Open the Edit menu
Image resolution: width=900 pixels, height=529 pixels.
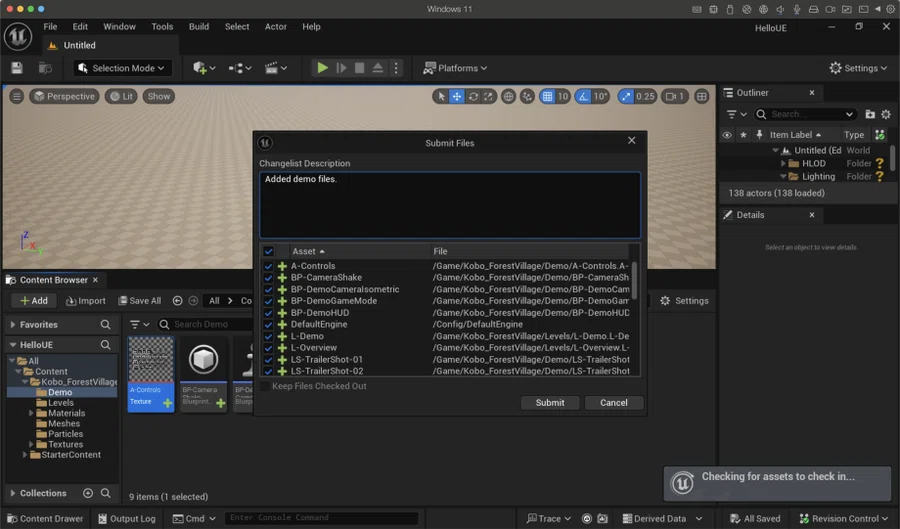[x=80, y=26]
